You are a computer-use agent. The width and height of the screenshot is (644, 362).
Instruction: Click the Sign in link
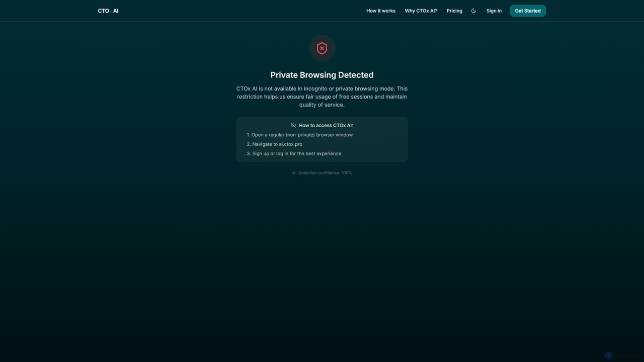click(x=494, y=11)
